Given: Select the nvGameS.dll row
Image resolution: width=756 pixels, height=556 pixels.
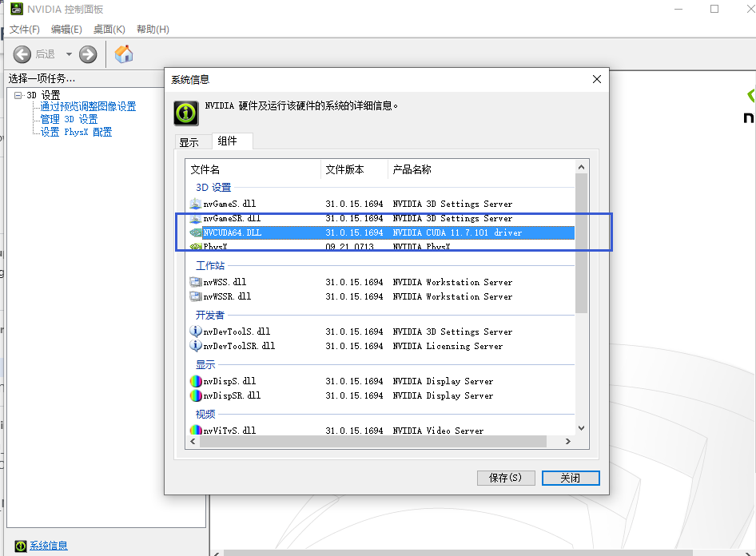Looking at the screenshot, I should click(381, 204).
